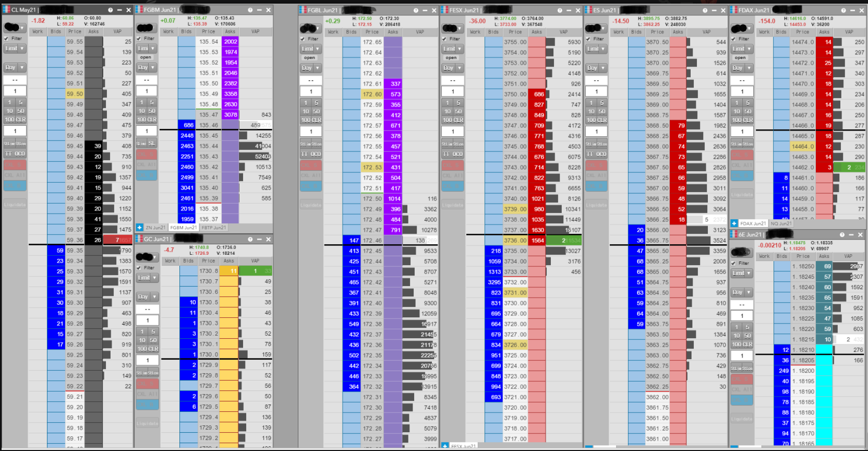Click the 14464.0 price cell in FDAX Jun21
The width and height of the screenshot is (868, 451).
click(803, 147)
